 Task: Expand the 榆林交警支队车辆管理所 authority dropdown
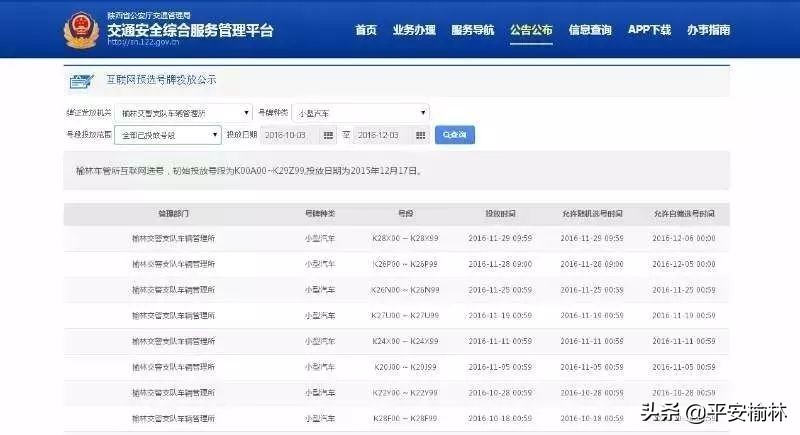182,113
